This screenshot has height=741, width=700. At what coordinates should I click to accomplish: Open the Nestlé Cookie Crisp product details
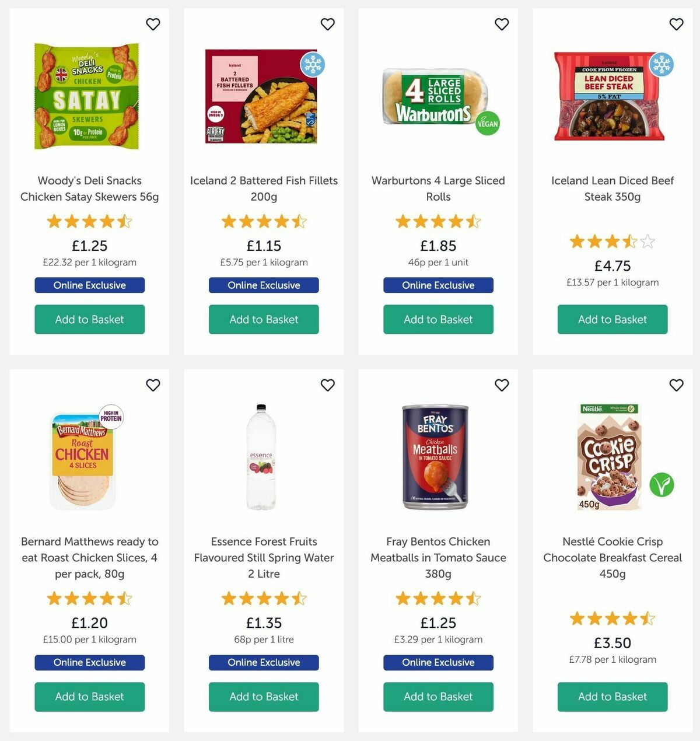click(612, 557)
